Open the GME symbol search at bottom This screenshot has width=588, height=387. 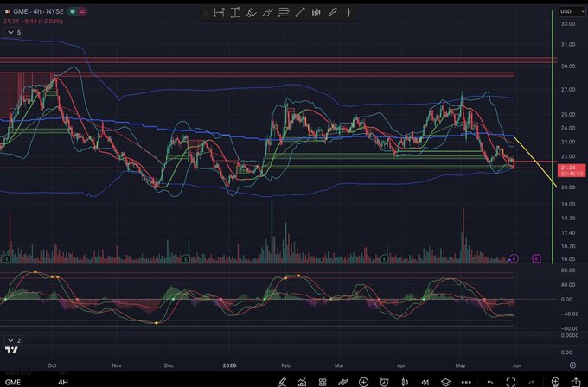(13, 382)
